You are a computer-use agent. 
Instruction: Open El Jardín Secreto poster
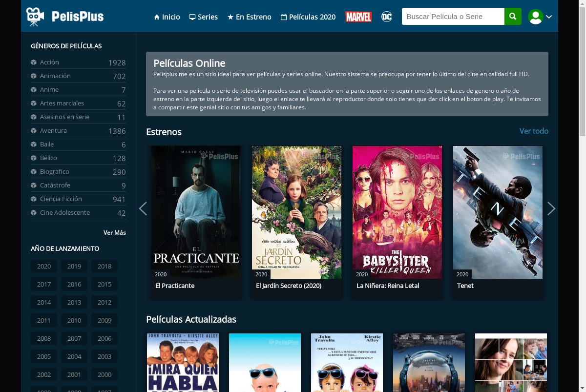tap(296, 212)
